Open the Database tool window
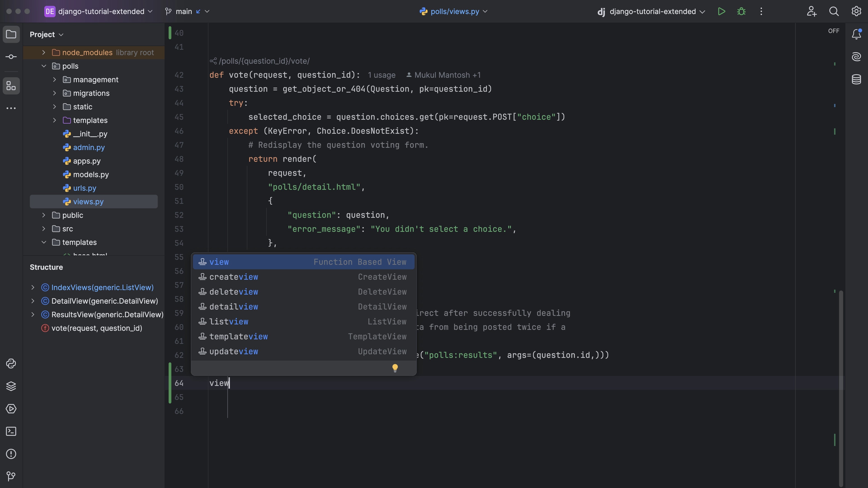868x488 pixels. tap(856, 80)
